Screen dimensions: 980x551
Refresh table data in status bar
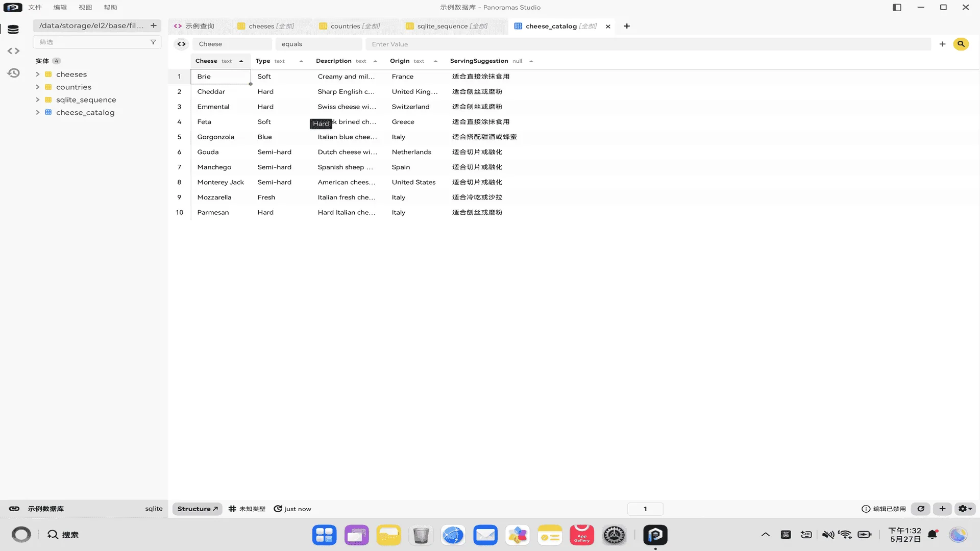(x=921, y=509)
